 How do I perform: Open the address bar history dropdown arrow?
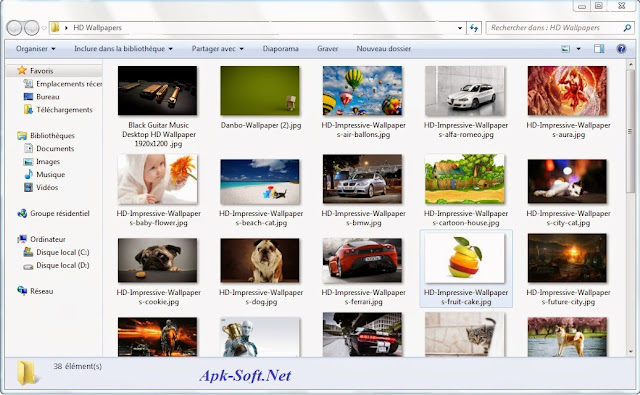[460, 28]
